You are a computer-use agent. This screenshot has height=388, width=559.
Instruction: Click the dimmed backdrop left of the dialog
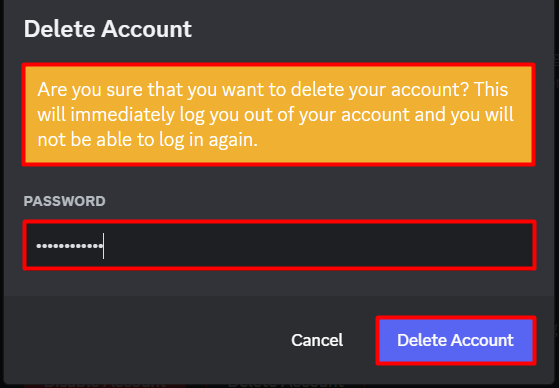[x=2, y=193]
